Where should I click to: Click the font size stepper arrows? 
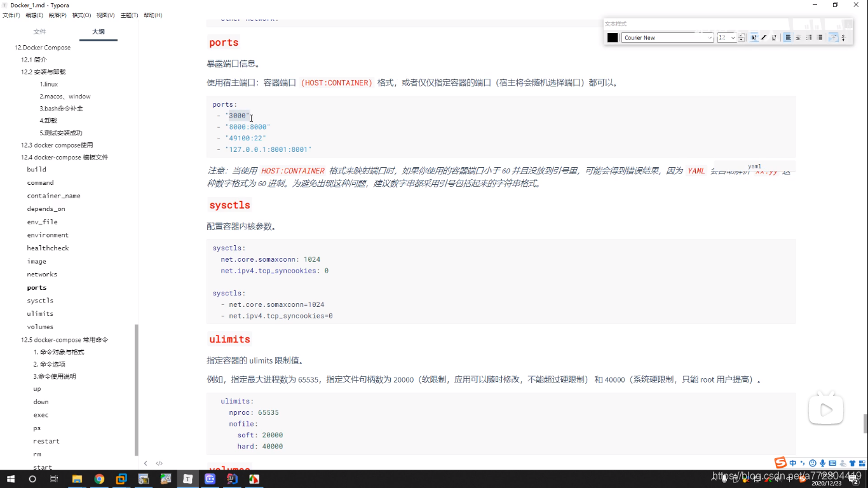click(741, 37)
